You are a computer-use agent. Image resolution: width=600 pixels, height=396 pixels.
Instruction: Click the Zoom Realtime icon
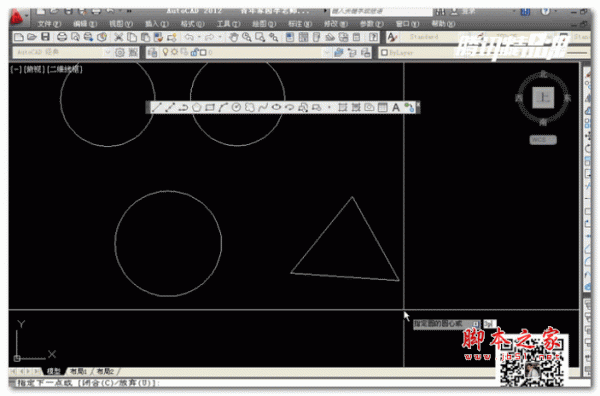point(246,37)
